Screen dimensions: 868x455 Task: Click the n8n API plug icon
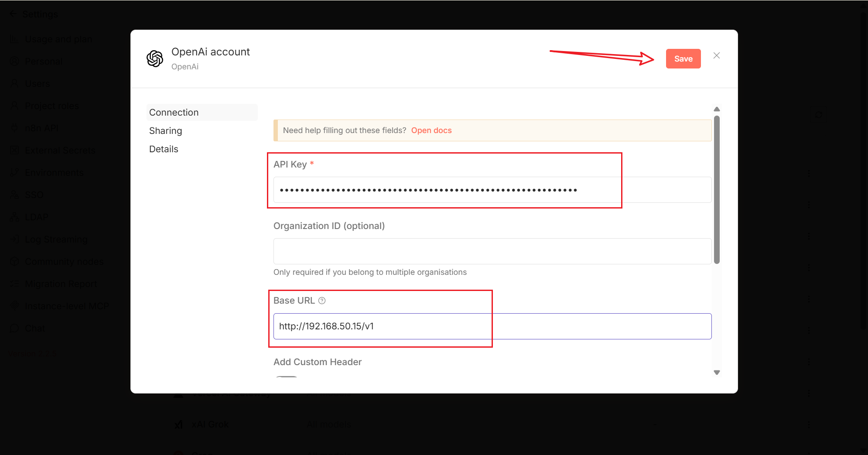14,128
